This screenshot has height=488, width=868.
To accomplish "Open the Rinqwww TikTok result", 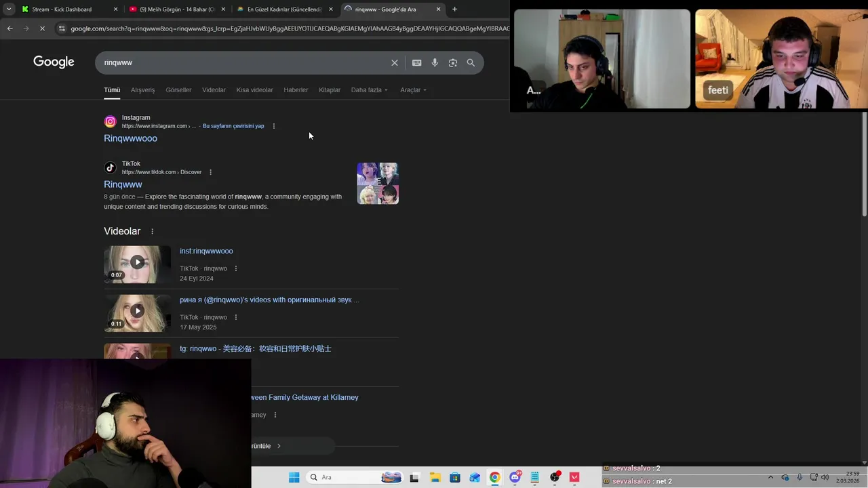I will (x=123, y=184).
